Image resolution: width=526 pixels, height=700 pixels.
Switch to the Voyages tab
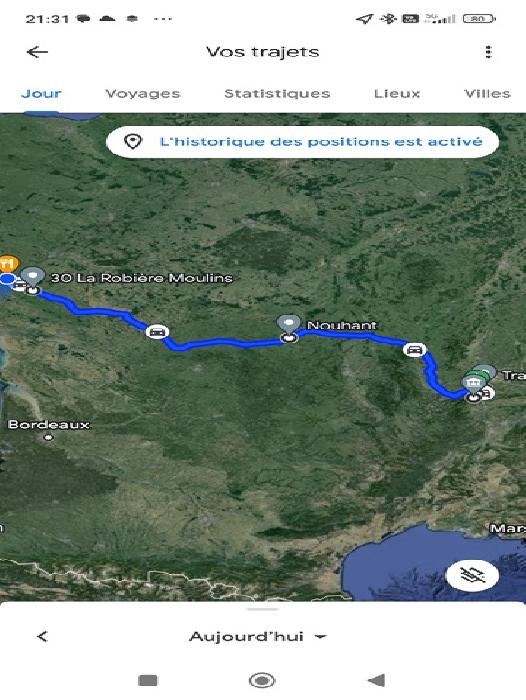pos(143,94)
